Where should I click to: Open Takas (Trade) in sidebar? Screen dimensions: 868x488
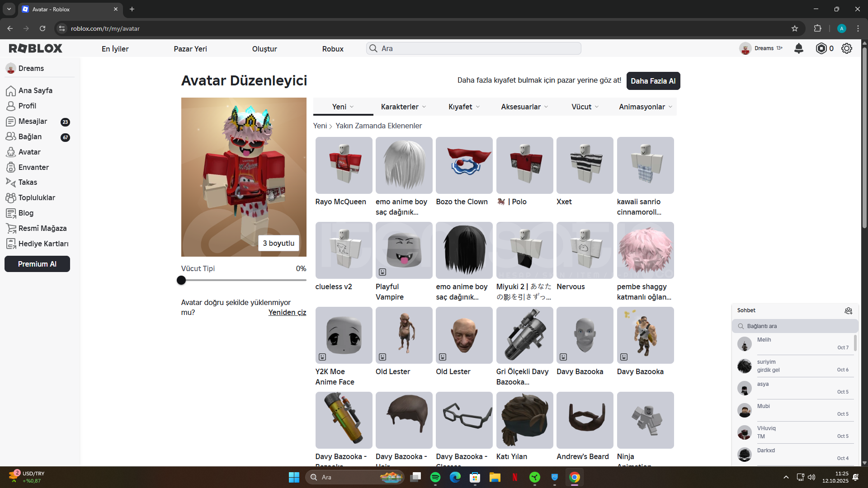[x=28, y=182]
